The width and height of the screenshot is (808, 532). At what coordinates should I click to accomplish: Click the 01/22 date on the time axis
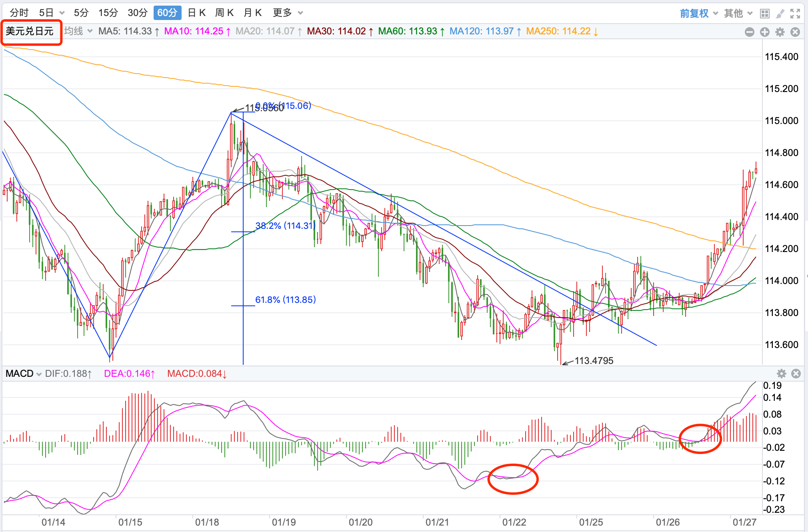(514, 522)
